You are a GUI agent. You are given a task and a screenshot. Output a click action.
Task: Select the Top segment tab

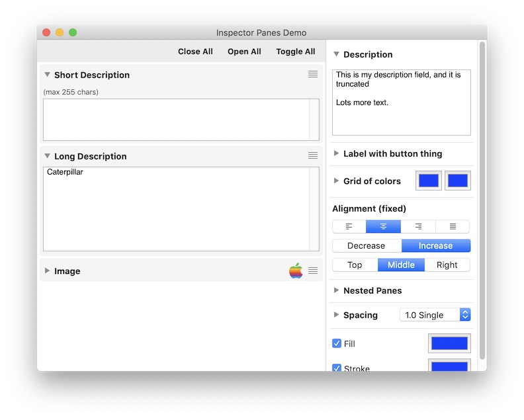(x=355, y=265)
